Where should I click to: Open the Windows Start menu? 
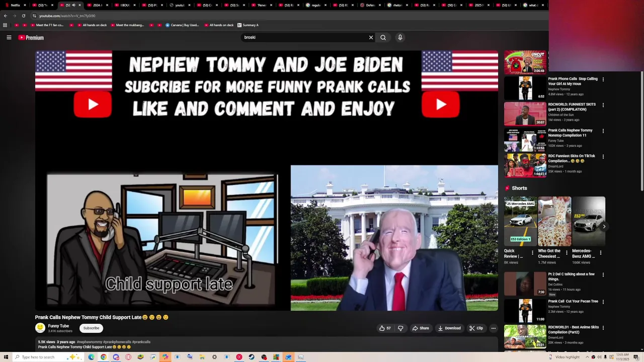click(6, 357)
